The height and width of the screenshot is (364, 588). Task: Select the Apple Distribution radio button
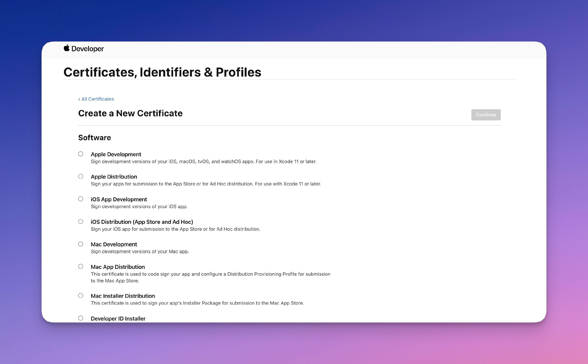pyautogui.click(x=81, y=176)
